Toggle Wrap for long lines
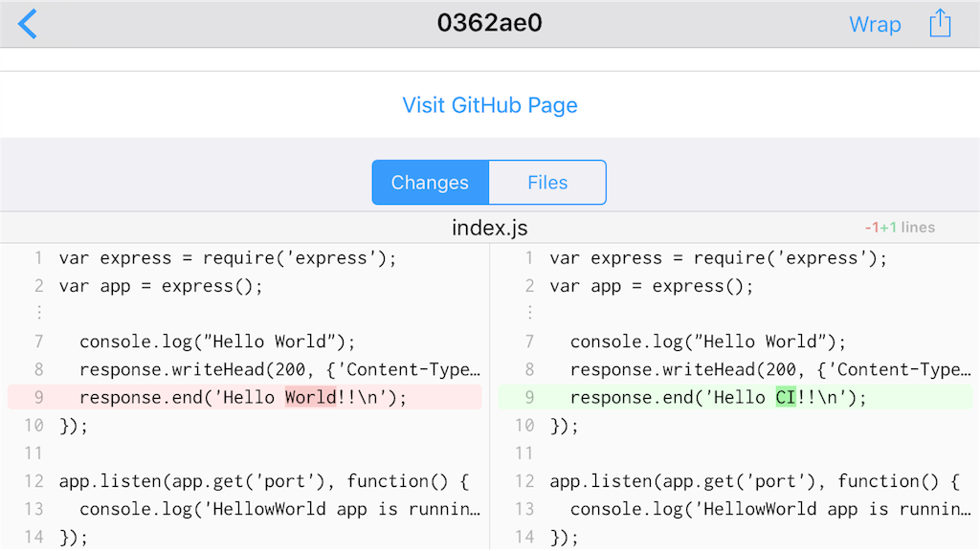This screenshot has height=551, width=980. coord(875,24)
